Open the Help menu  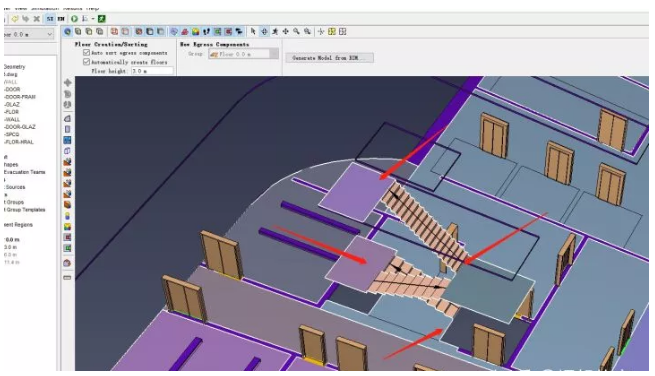click(93, 8)
